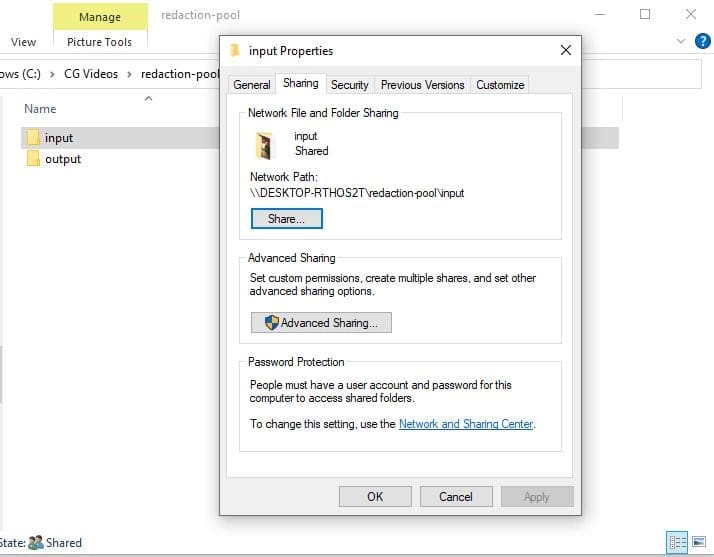
Task: Click the shield icon on Advanced Sharing button
Action: click(x=271, y=322)
